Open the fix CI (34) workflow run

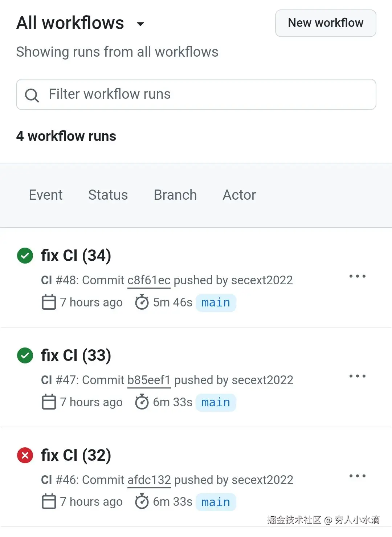[x=76, y=256]
